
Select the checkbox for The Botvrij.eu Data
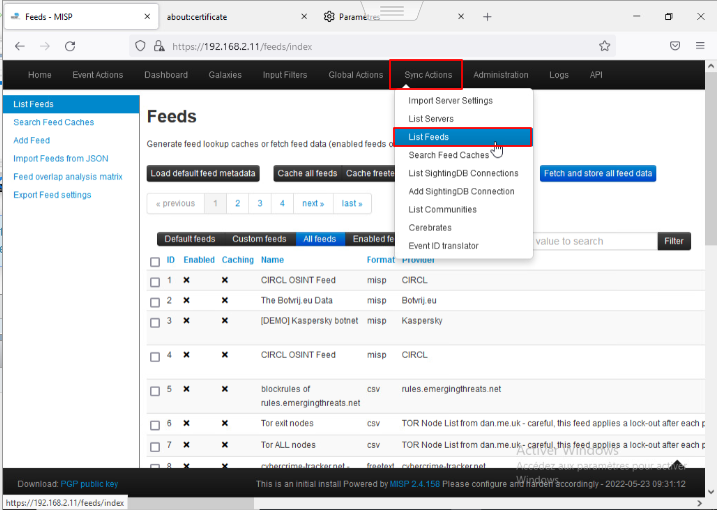pos(155,301)
